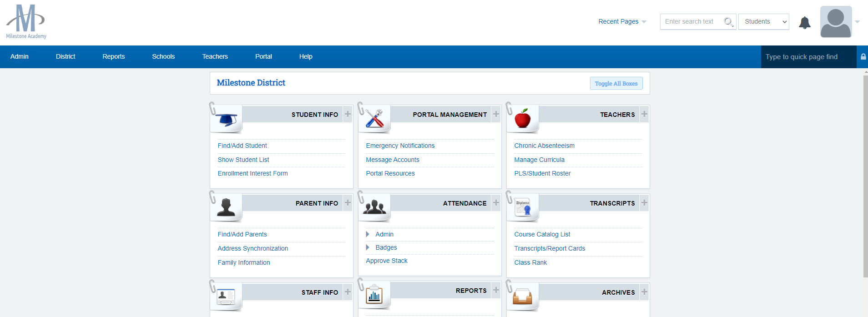Open the Reports menu in navigation bar
Image resolution: width=868 pixels, height=317 pixels.
point(114,57)
